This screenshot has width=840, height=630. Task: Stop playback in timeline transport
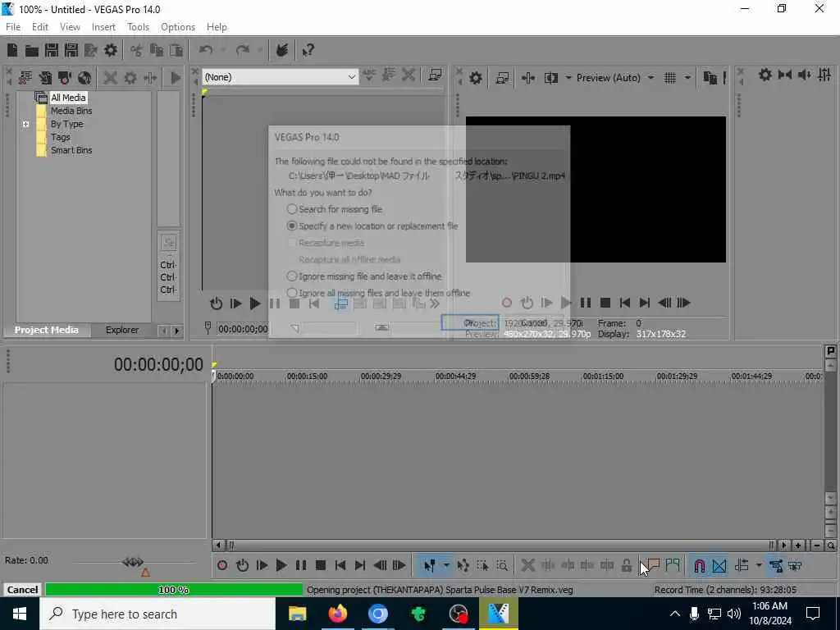coord(321,565)
